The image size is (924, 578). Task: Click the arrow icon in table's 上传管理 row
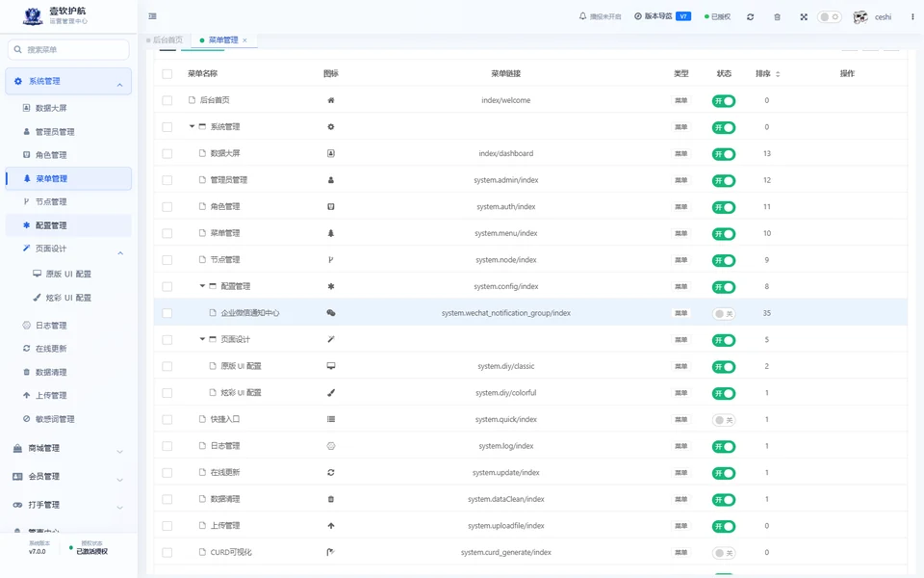click(x=331, y=526)
